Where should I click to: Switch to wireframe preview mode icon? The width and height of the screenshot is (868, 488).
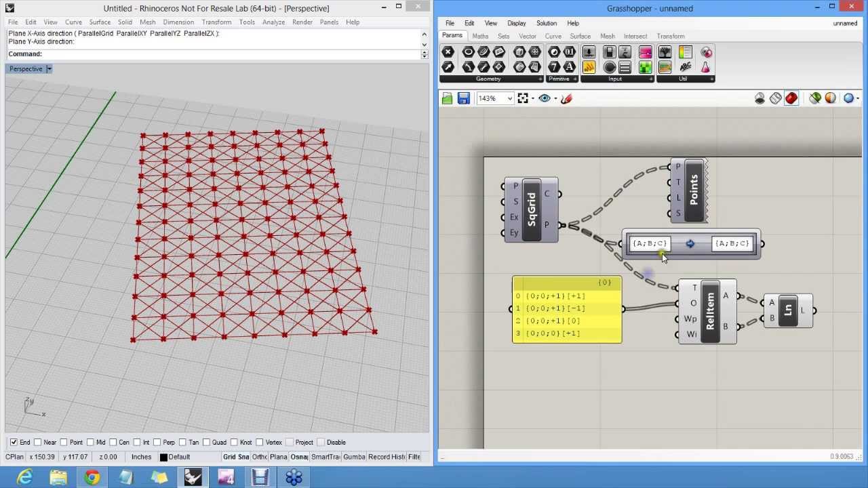click(x=776, y=99)
